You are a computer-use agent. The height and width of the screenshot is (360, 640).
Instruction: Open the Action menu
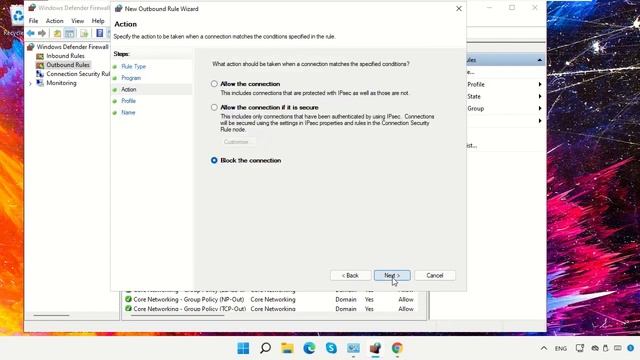click(54, 21)
